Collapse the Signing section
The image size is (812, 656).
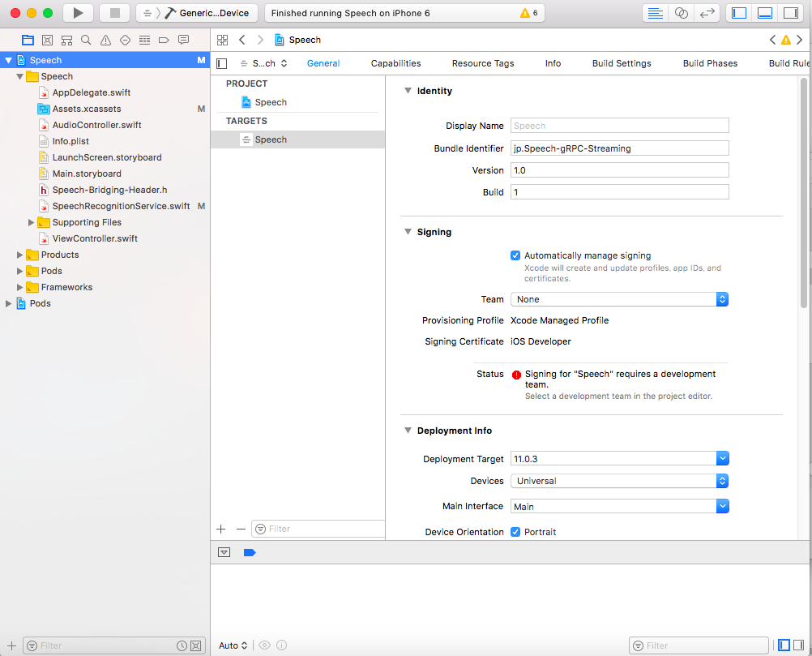tap(408, 232)
